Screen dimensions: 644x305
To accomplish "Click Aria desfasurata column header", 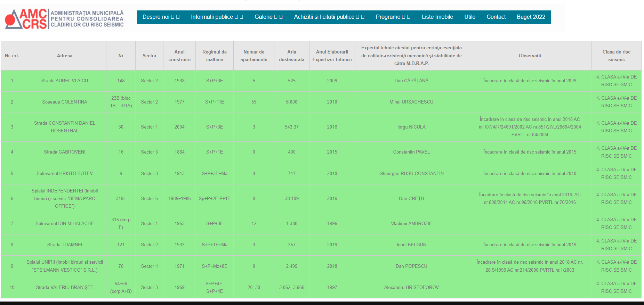I will click(x=292, y=56).
